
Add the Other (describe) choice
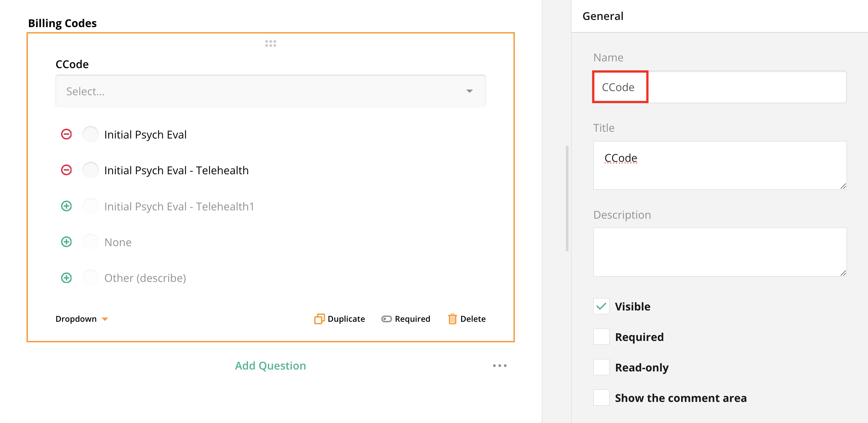(66, 278)
